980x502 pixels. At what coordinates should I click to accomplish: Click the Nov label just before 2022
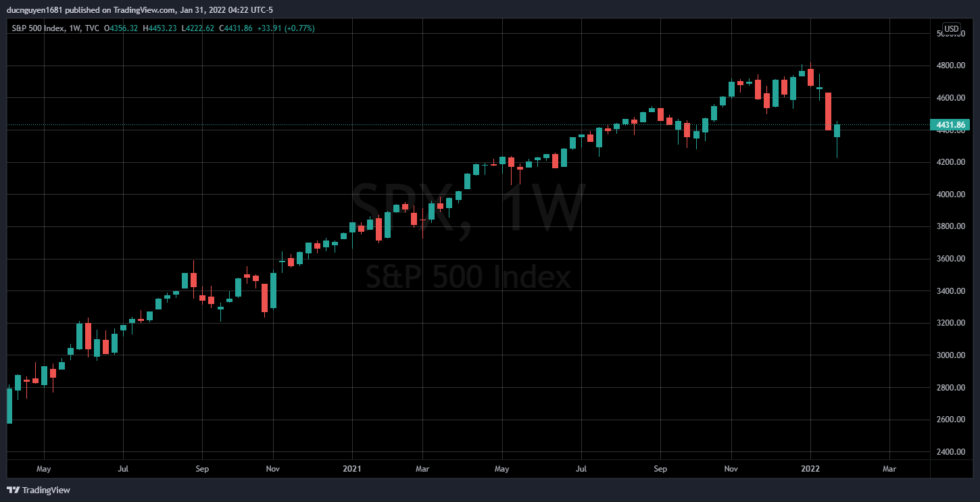[731, 468]
